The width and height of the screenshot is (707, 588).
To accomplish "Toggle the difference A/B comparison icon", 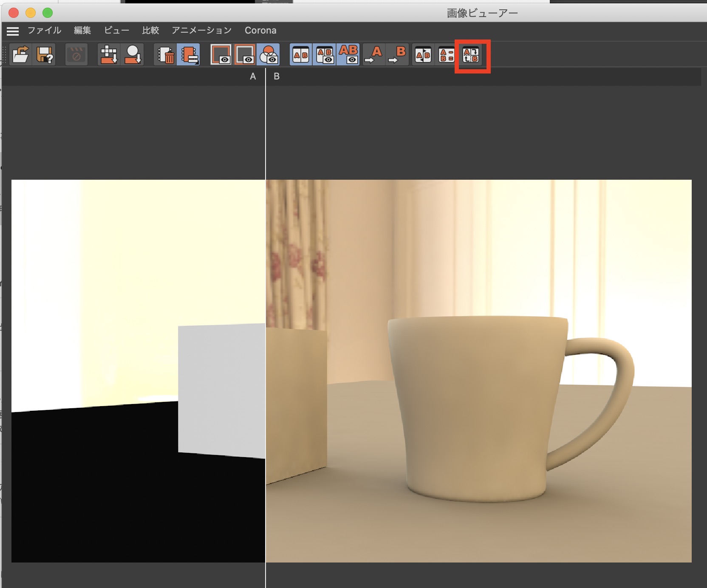I will [446, 55].
